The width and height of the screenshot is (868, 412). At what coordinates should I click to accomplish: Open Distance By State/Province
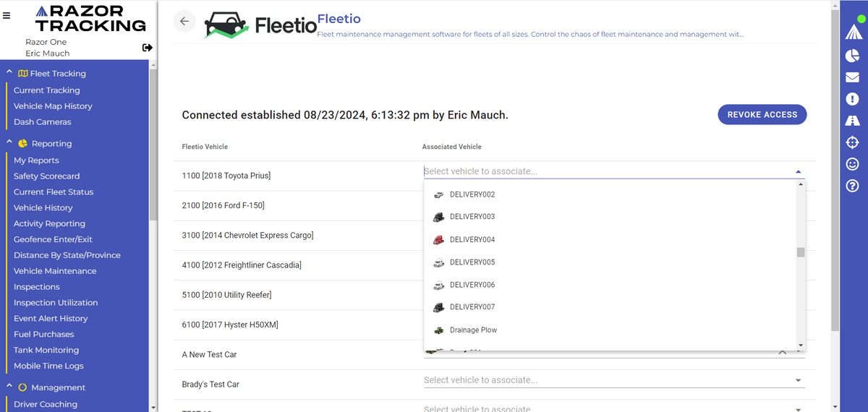click(x=67, y=255)
